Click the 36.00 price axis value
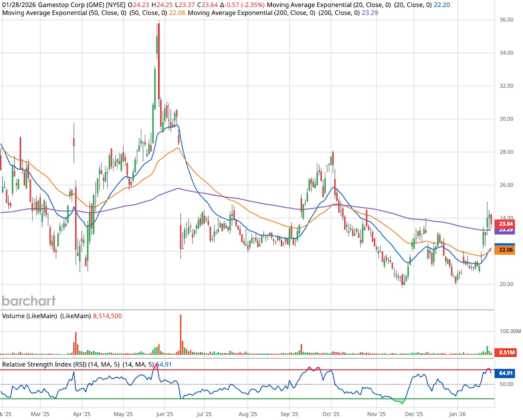 pyautogui.click(x=506, y=19)
